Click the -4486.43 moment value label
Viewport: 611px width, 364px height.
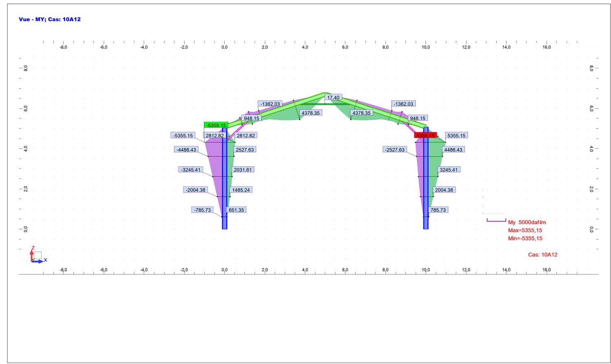coord(186,150)
